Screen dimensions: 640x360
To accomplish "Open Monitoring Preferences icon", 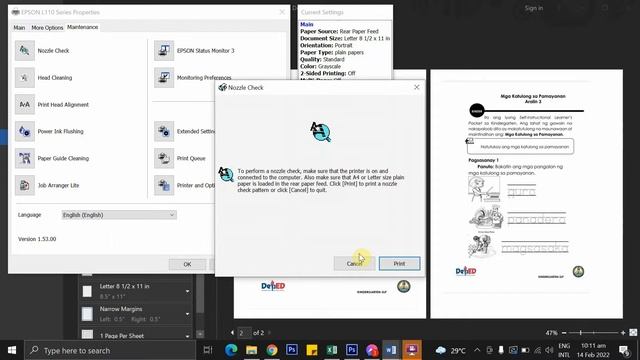I will [164, 78].
